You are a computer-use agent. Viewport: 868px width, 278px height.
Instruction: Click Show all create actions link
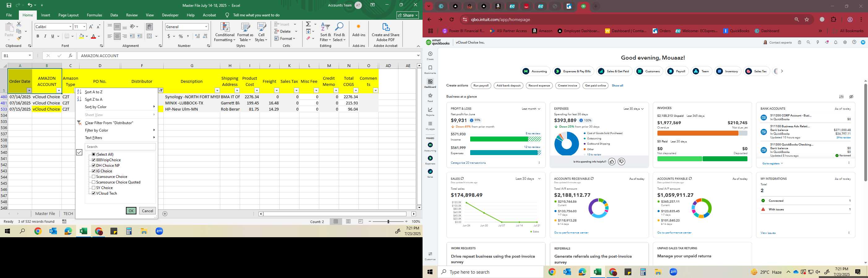click(617, 86)
